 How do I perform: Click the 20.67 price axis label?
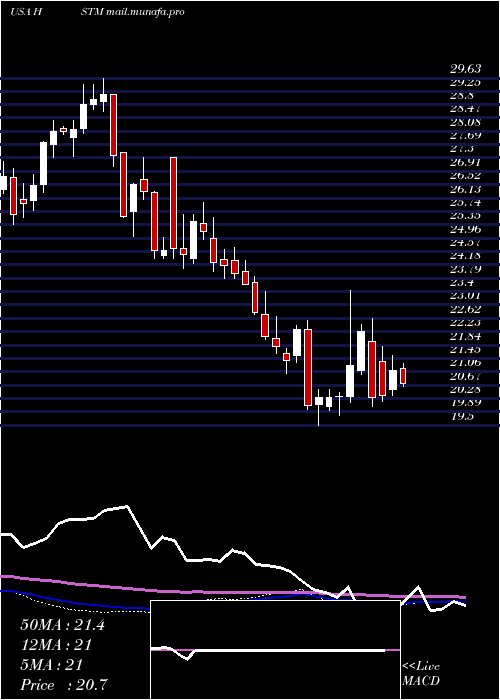click(465, 376)
